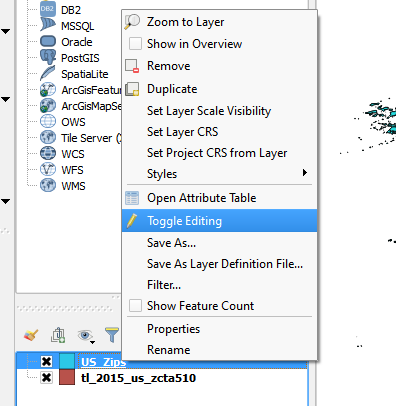Click the Tile Server globe icon

click(x=48, y=137)
